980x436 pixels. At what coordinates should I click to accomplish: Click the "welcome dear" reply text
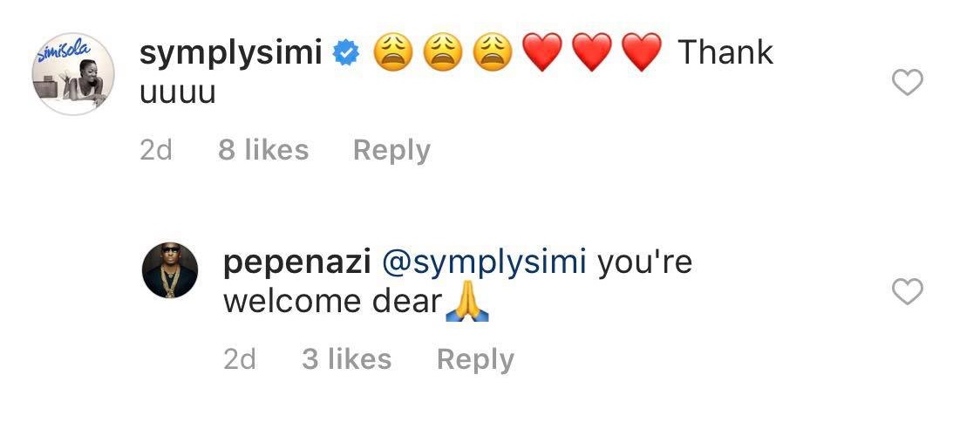pos(331,302)
